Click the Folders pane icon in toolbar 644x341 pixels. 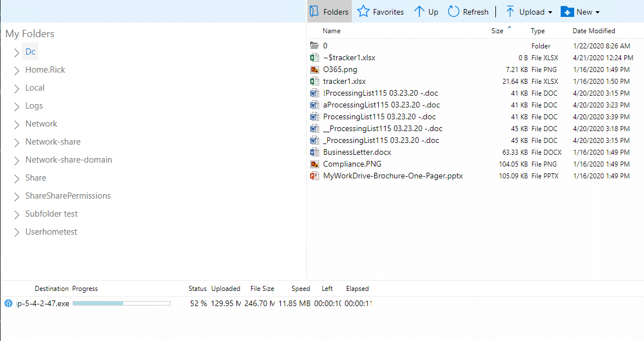point(314,12)
